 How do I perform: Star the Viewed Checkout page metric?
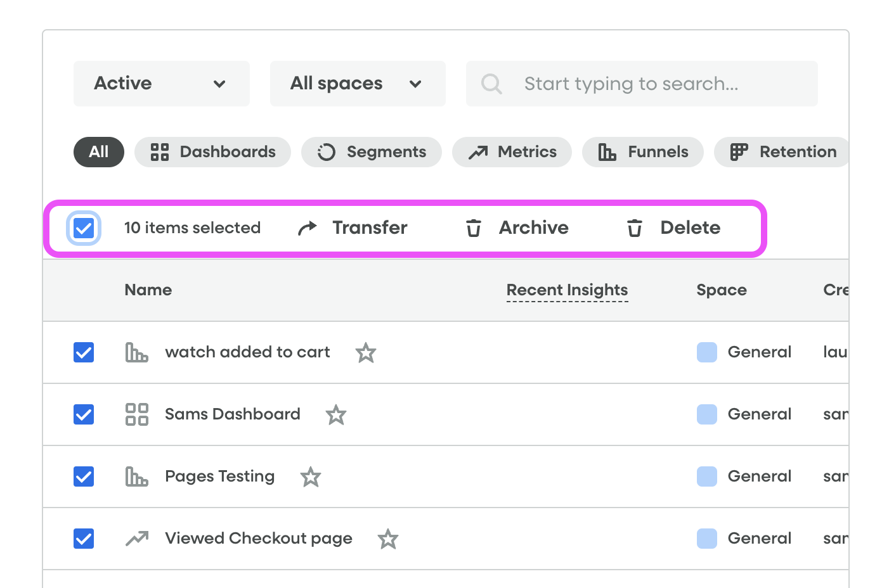click(388, 539)
